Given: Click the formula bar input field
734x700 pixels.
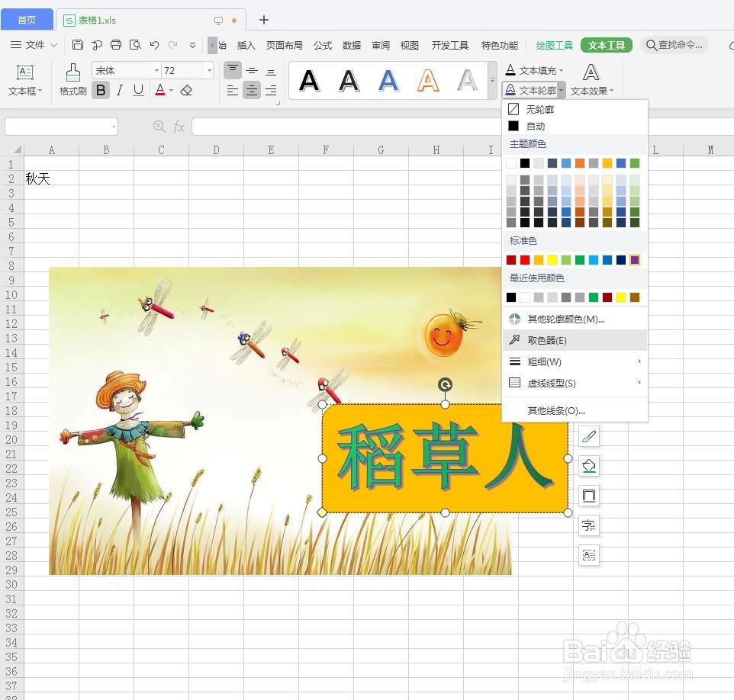Looking at the screenshot, I should point(346,127).
